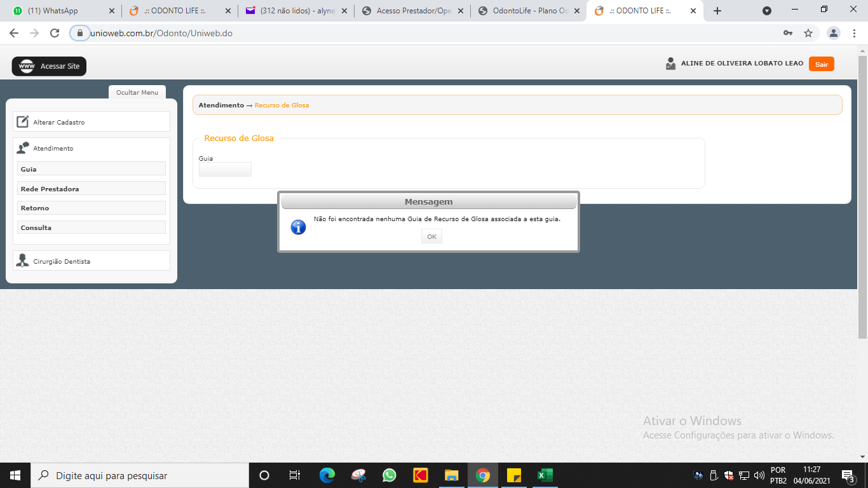Click the user avatar icon beside ALINE DE OLIVEIRA
This screenshot has width=868, height=488.
[x=671, y=64]
